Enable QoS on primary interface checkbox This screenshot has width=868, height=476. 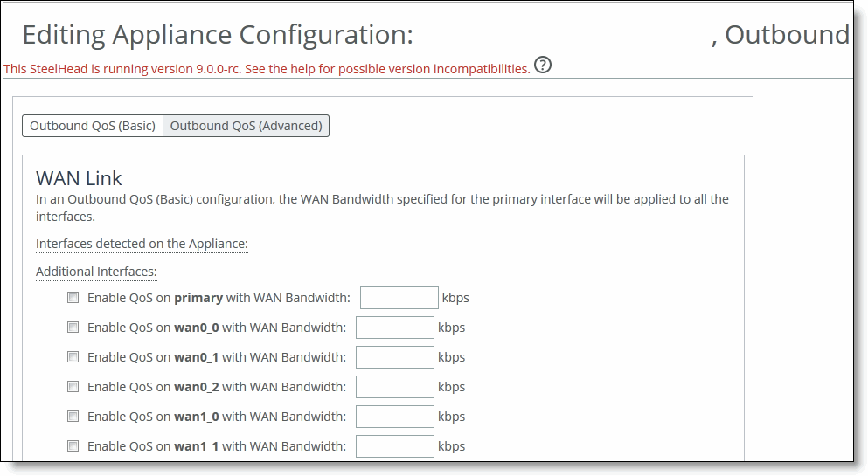[x=73, y=298]
